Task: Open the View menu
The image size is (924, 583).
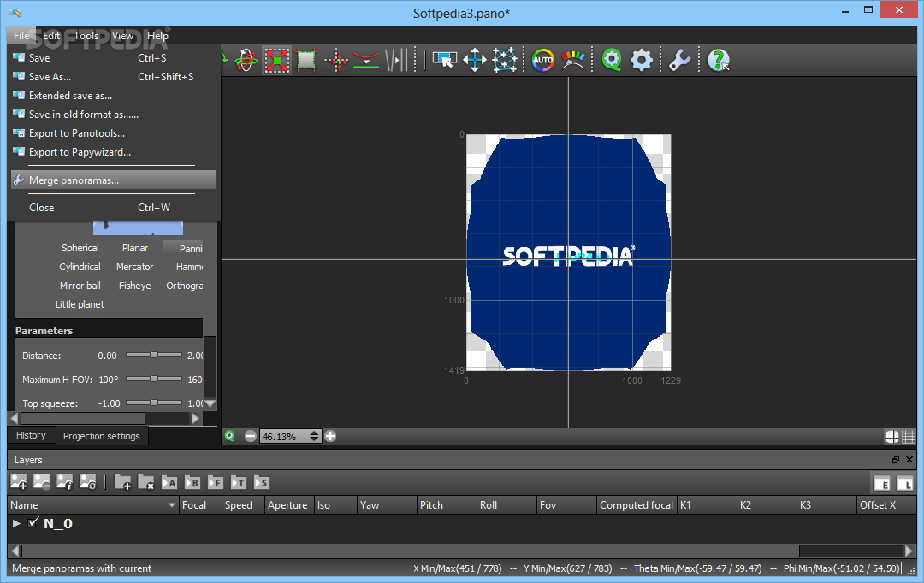Action: tap(122, 36)
